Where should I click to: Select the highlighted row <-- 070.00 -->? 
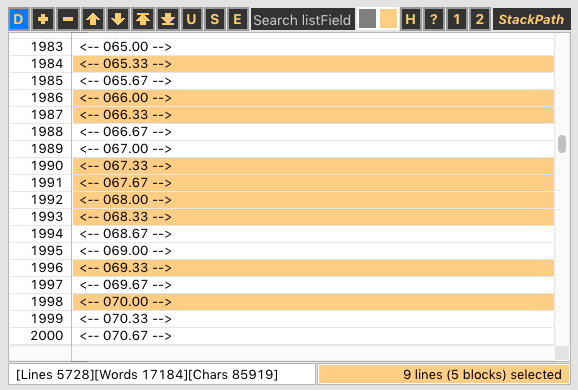[x=313, y=302]
